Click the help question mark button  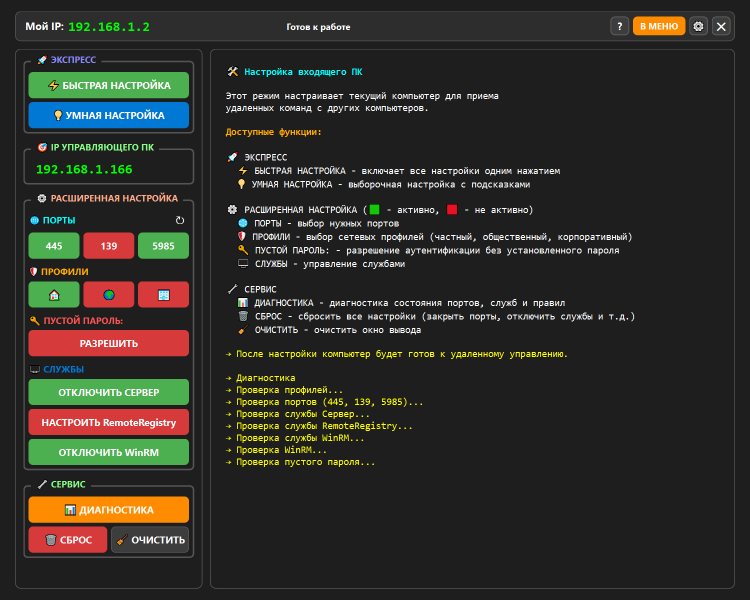619,26
